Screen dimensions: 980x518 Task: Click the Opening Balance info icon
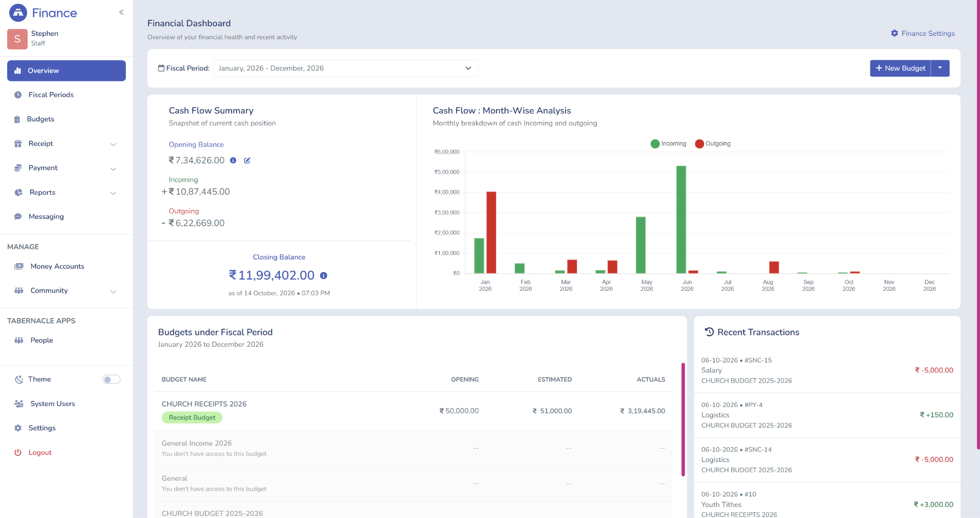[233, 161]
